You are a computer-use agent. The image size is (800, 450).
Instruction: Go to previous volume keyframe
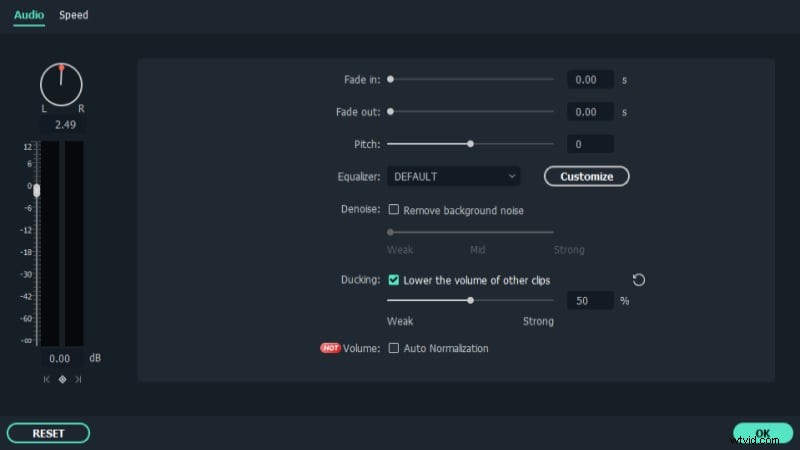pos(46,380)
